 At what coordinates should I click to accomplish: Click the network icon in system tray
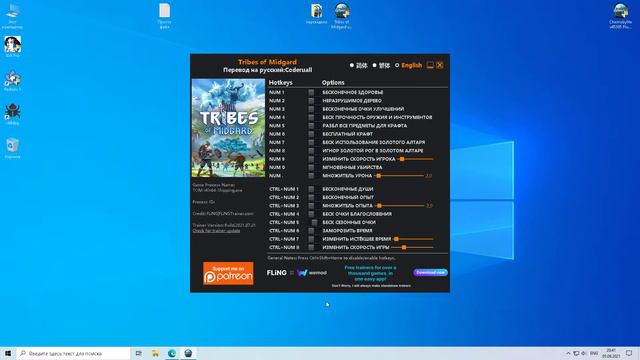pos(576,353)
